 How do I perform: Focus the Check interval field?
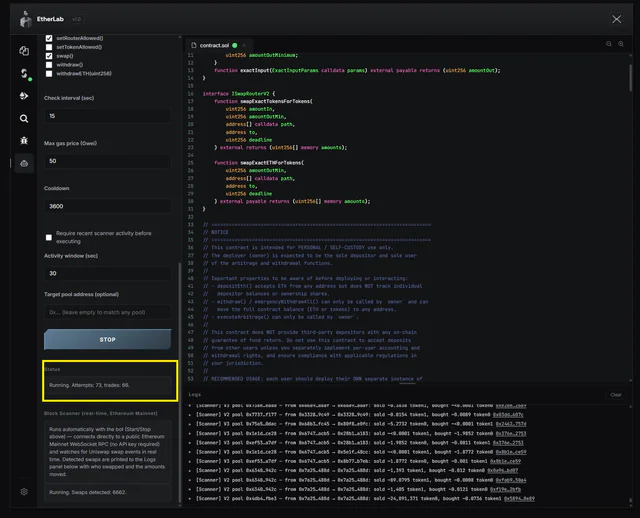pos(108,116)
